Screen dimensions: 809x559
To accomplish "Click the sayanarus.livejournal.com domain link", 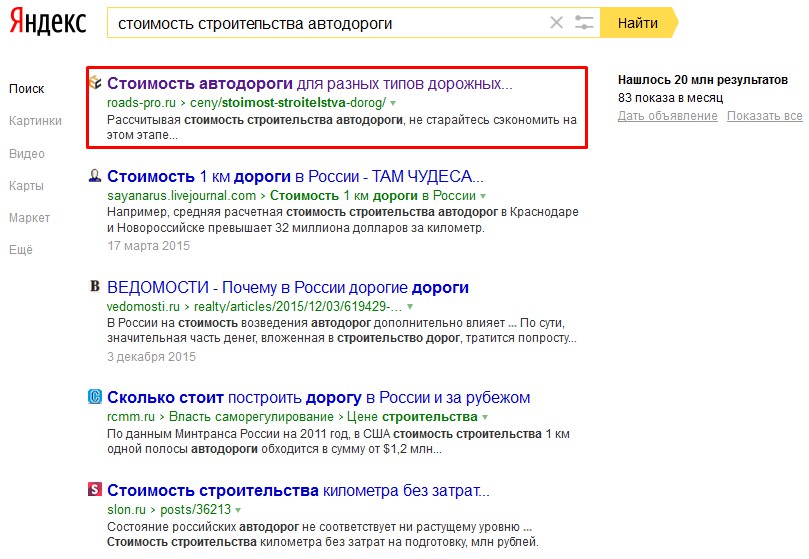I will click(x=181, y=196).
